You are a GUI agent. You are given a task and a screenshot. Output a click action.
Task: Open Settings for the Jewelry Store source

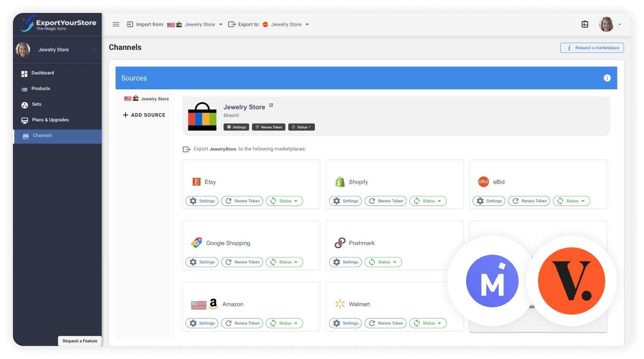click(236, 127)
